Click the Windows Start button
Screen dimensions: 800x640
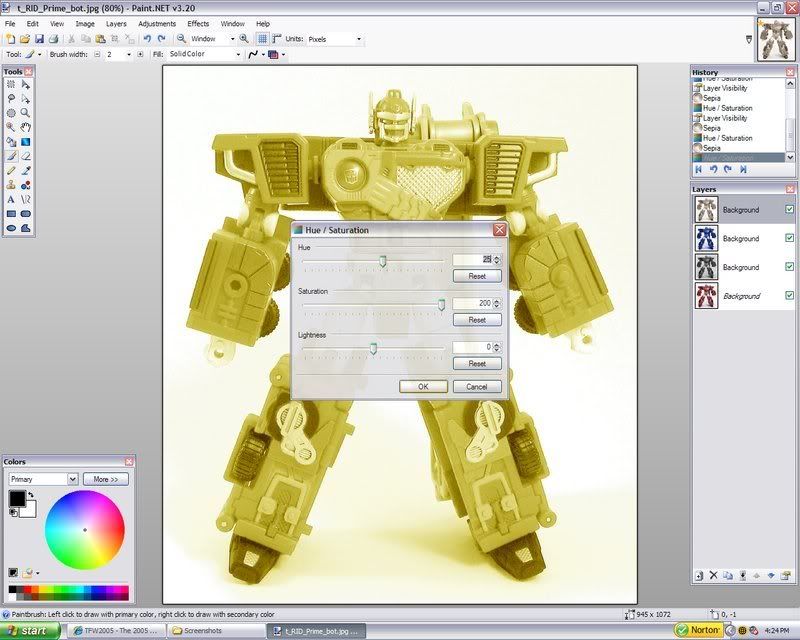click(x=30, y=631)
